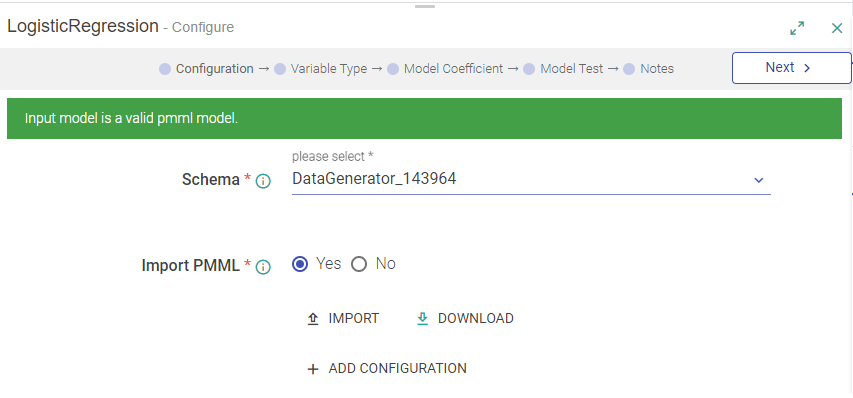Click the info icon next to Import PMML
The image size is (853, 398).
tap(263, 267)
